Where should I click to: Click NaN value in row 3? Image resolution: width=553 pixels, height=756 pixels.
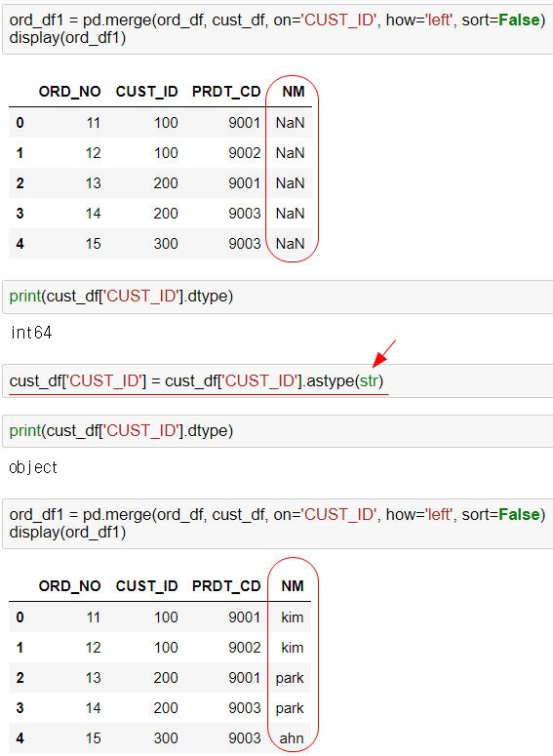291,213
